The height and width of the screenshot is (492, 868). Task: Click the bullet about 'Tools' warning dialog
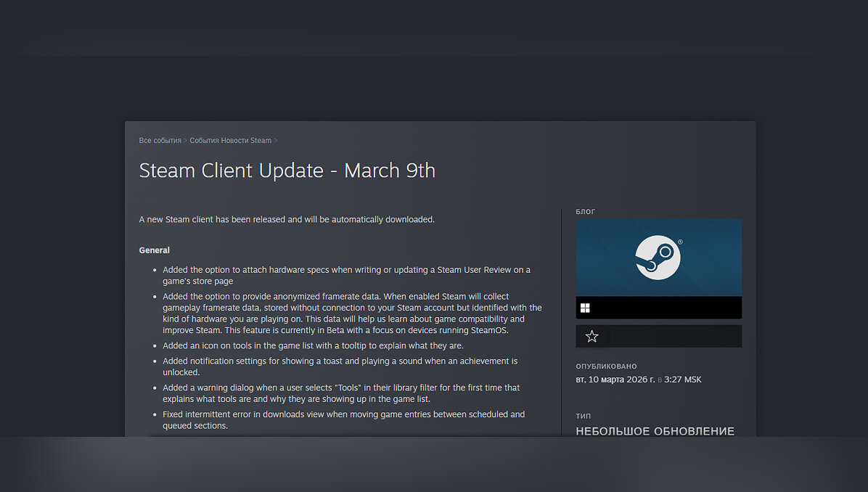tap(341, 393)
